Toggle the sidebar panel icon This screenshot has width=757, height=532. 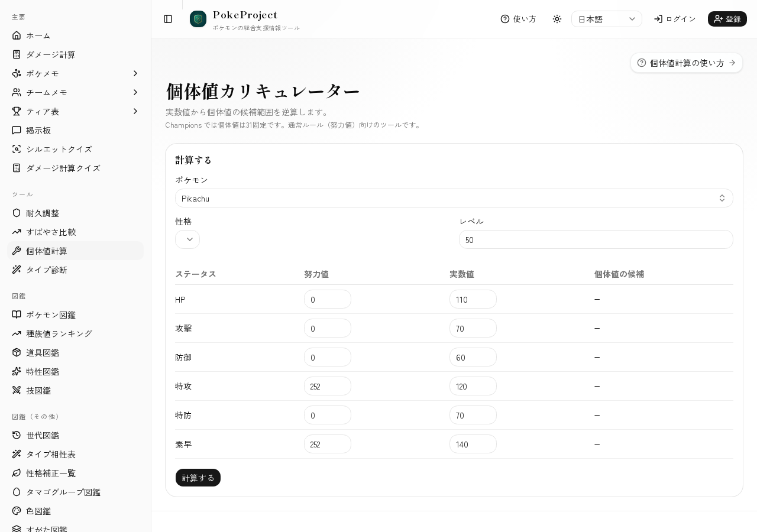[x=168, y=19]
